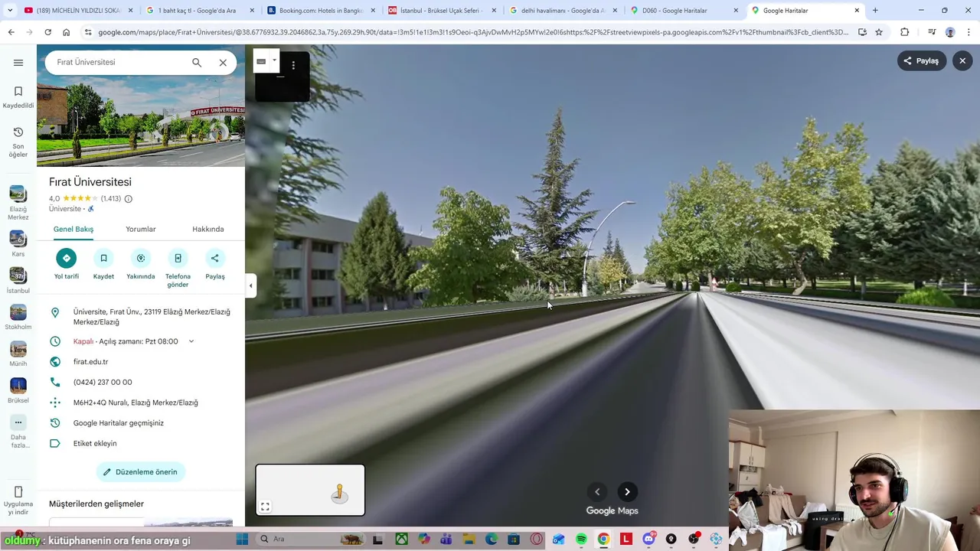Open Discord from the taskbar
This screenshot has height=551, width=980.
(649, 540)
